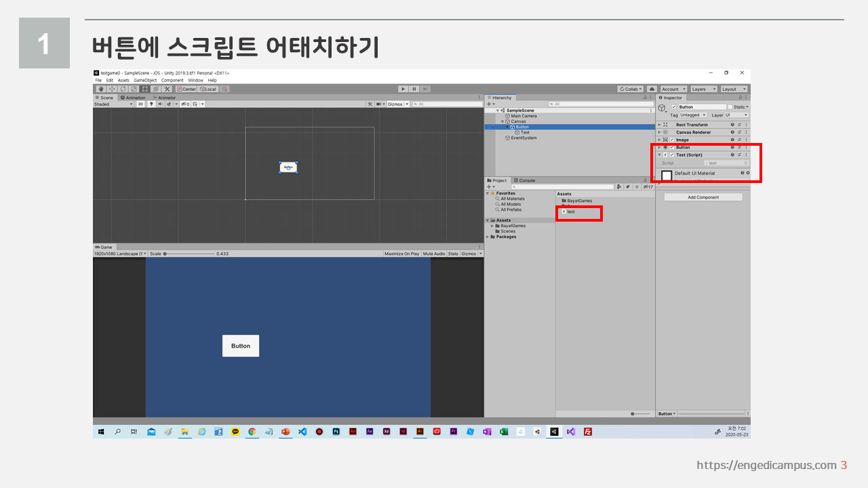Open the Tag Untagged dropdown

click(693, 115)
